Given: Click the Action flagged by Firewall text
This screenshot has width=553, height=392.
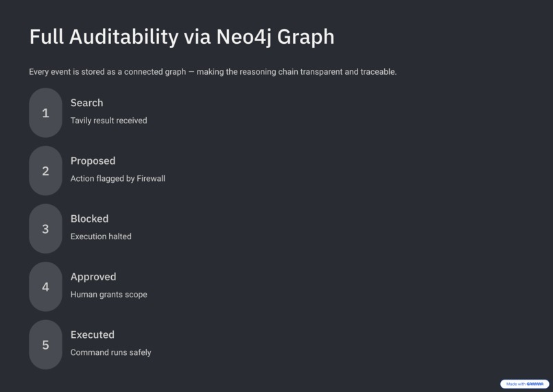Looking at the screenshot, I should [x=118, y=179].
